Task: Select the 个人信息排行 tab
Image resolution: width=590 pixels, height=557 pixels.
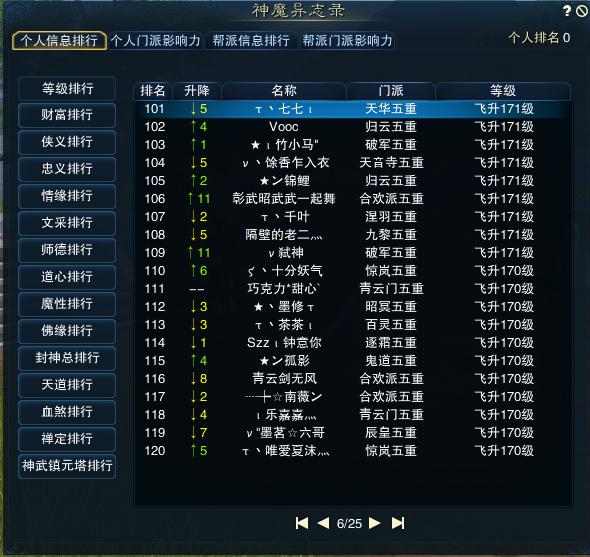Action: 59,40
